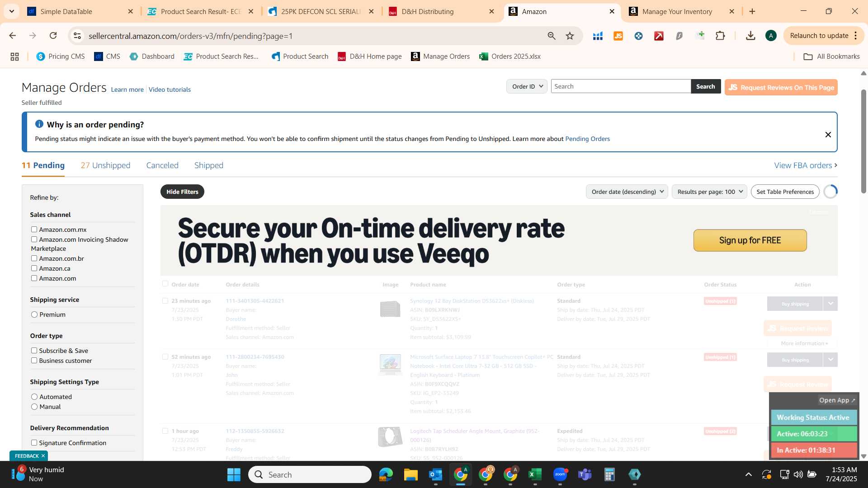
Task: Open Set Table Preferences
Action: click(785, 192)
